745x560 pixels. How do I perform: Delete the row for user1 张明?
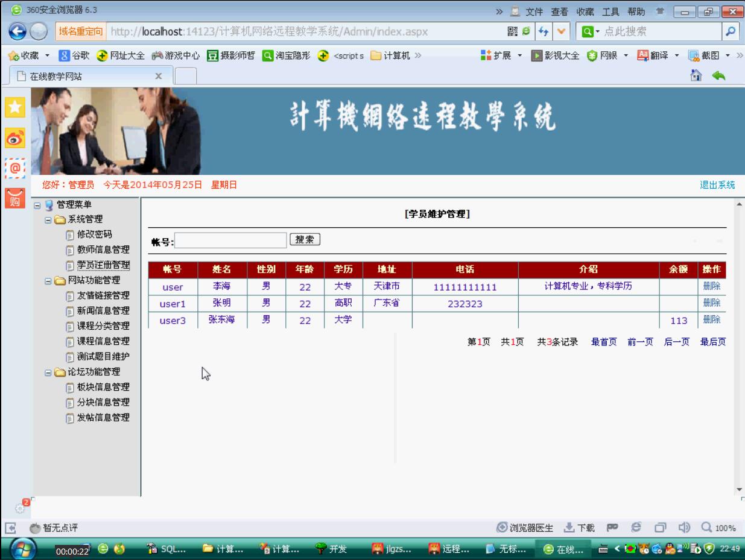click(712, 303)
